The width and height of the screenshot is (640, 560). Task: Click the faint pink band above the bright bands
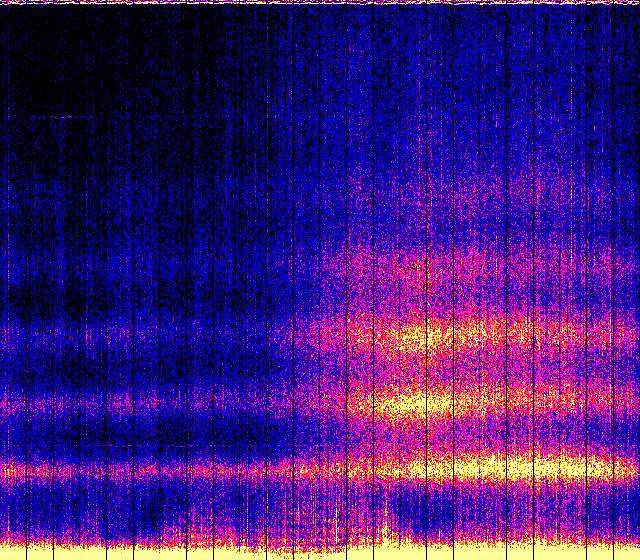(x=420, y=265)
